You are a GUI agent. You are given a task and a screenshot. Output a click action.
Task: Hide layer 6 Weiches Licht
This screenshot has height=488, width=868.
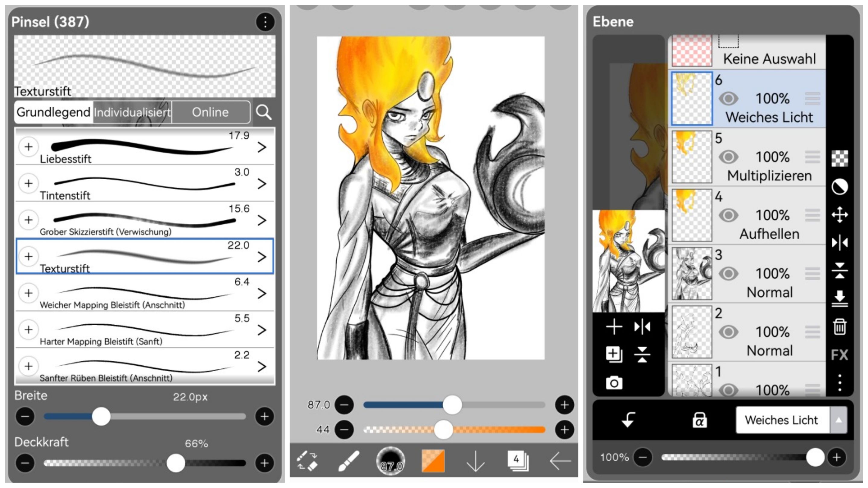click(728, 99)
